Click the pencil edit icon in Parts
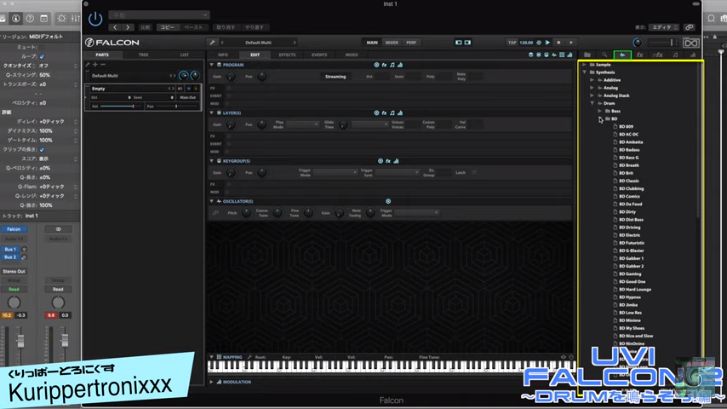Screen dimensions: 727x409 tap(88, 64)
